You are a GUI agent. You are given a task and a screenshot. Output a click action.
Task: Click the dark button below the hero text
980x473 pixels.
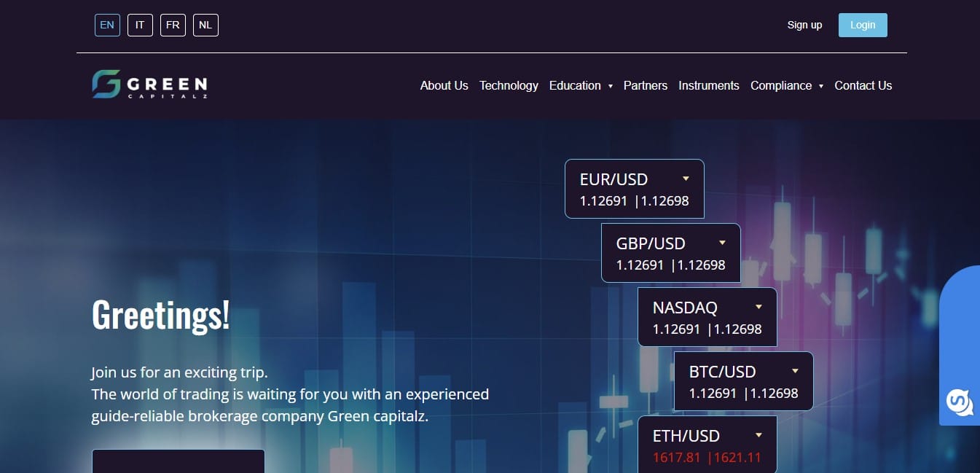point(178,461)
